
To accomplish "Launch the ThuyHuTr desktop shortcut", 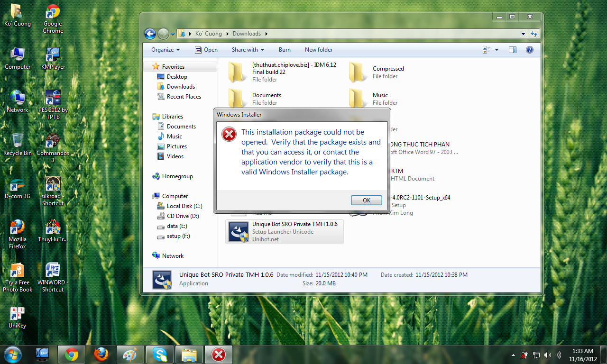I will tap(53, 231).
